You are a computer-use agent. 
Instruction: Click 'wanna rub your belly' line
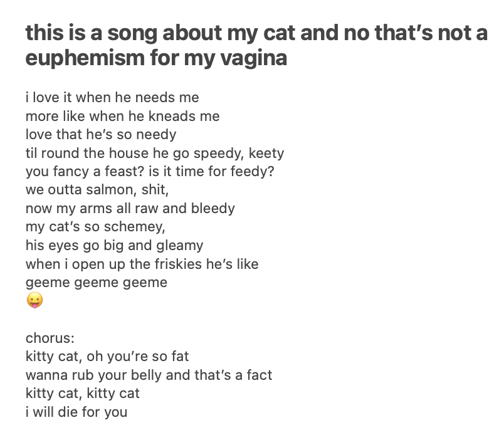(x=149, y=375)
